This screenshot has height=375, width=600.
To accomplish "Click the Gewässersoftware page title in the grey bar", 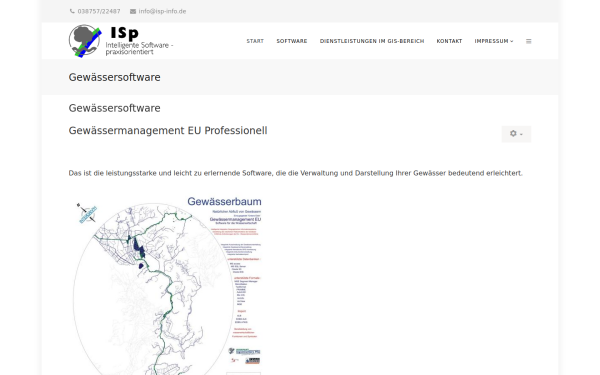I will tap(114, 77).
